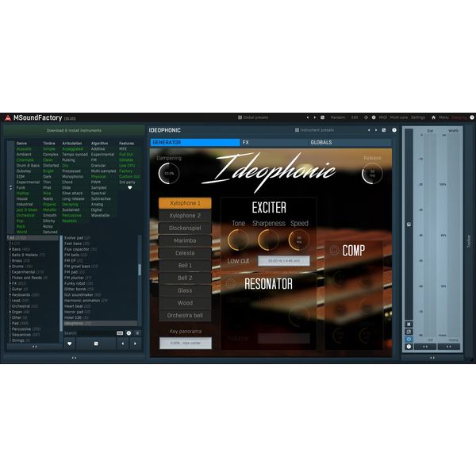476x476 pixels.
Task: Open the Edit menu
Action: click(355, 117)
